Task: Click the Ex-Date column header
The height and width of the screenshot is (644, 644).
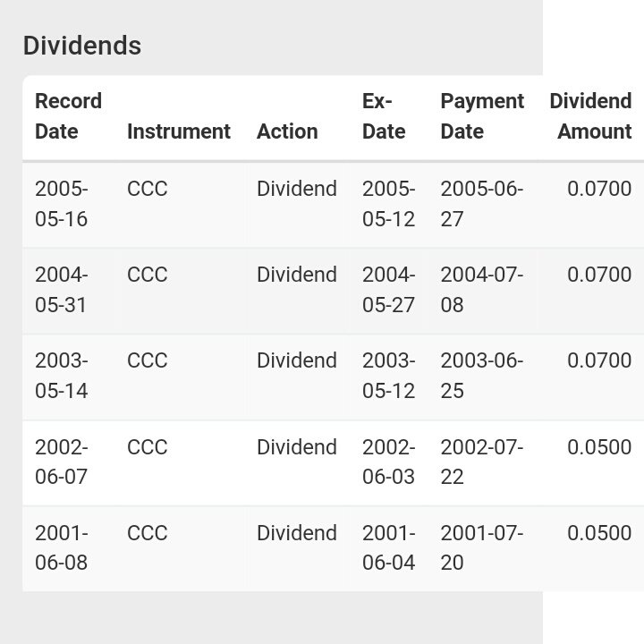Action: [384, 116]
